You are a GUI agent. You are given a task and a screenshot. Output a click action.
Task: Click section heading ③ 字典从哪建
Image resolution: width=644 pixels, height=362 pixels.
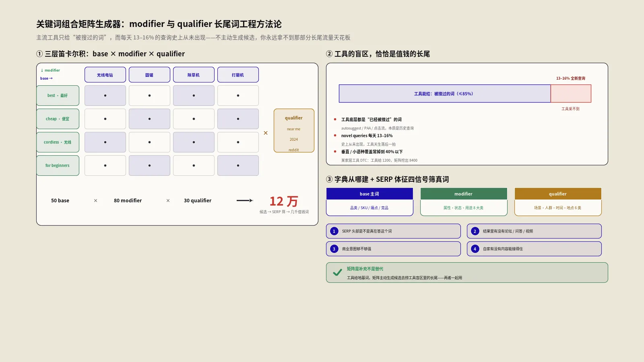tap(388, 179)
